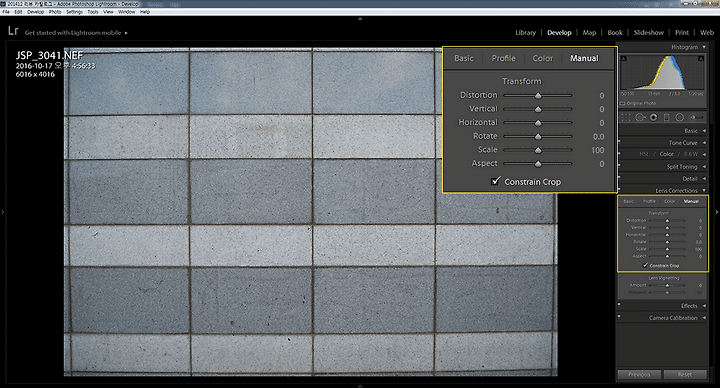Expand the Basic panel triangle in panel list
The height and width of the screenshot is (388, 720).
pos(704,131)
